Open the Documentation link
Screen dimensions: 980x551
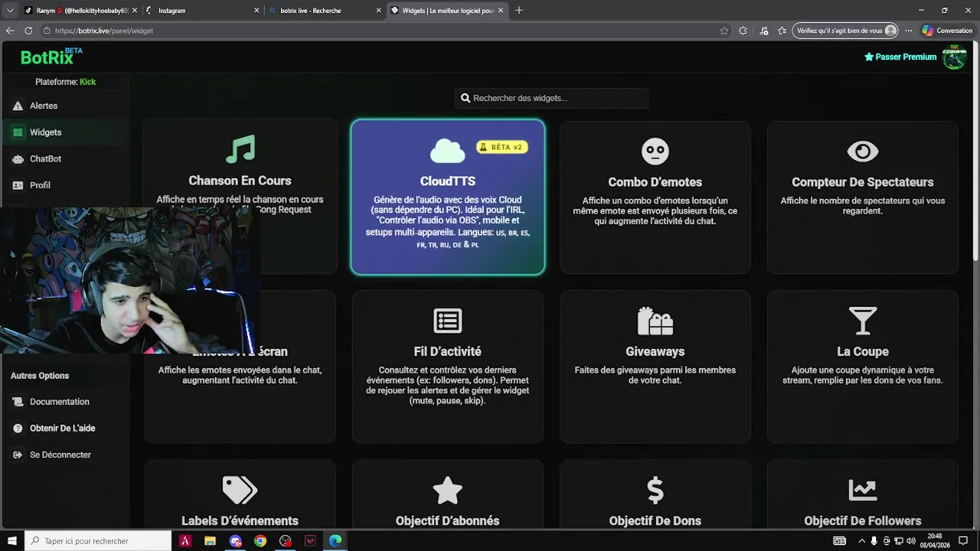[60, 402]
